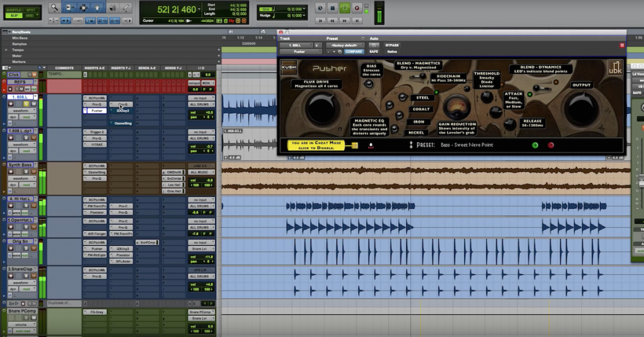This screenshot has width=644, height=337.
Task: Open 1.808.L no input selector
Action: tap(201, 98)
